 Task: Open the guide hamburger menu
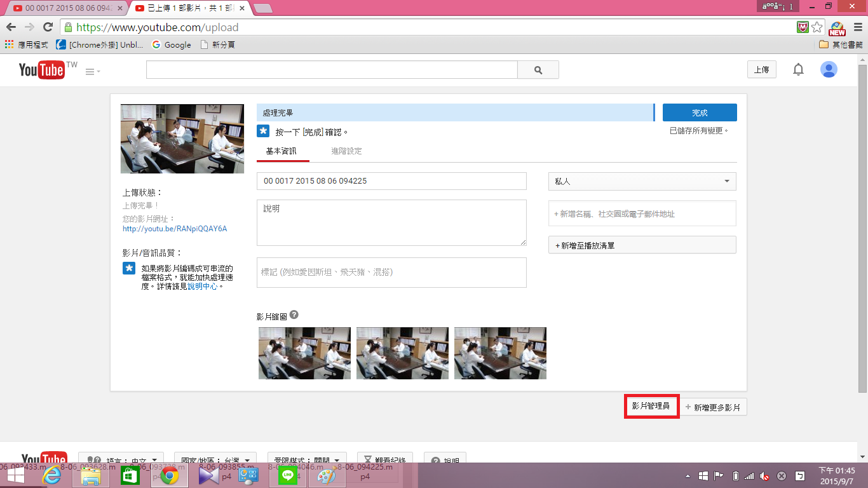click(x=93, y=72)
